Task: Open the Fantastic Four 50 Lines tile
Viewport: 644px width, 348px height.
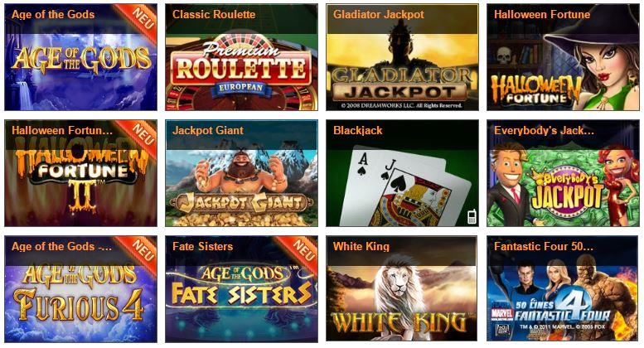Action: tap(563, 289)
